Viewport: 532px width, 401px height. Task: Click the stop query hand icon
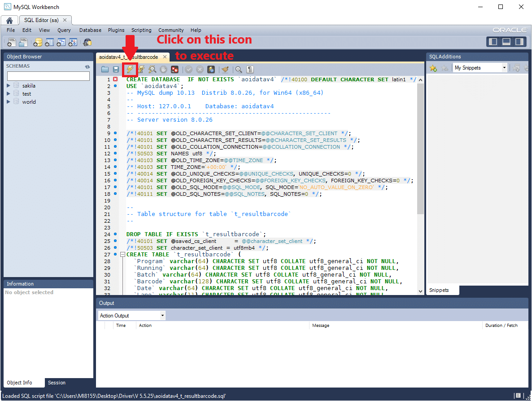point(164,70)
